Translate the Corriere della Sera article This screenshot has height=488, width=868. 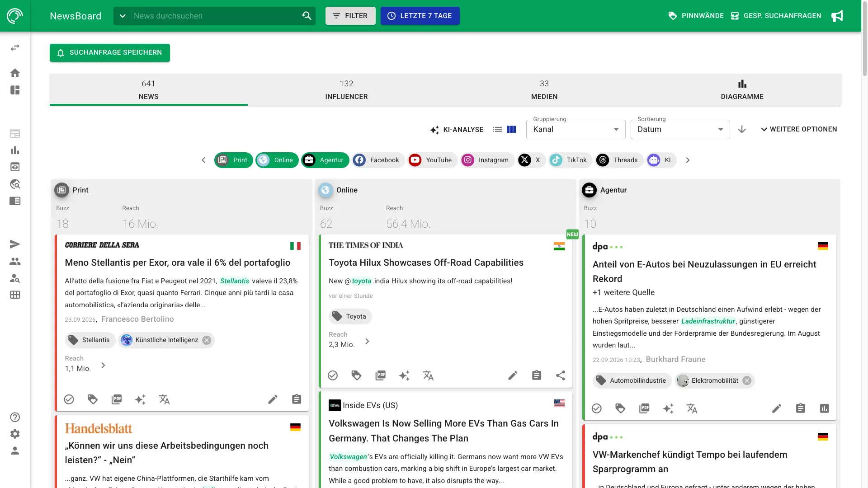[x=164, y=399]
